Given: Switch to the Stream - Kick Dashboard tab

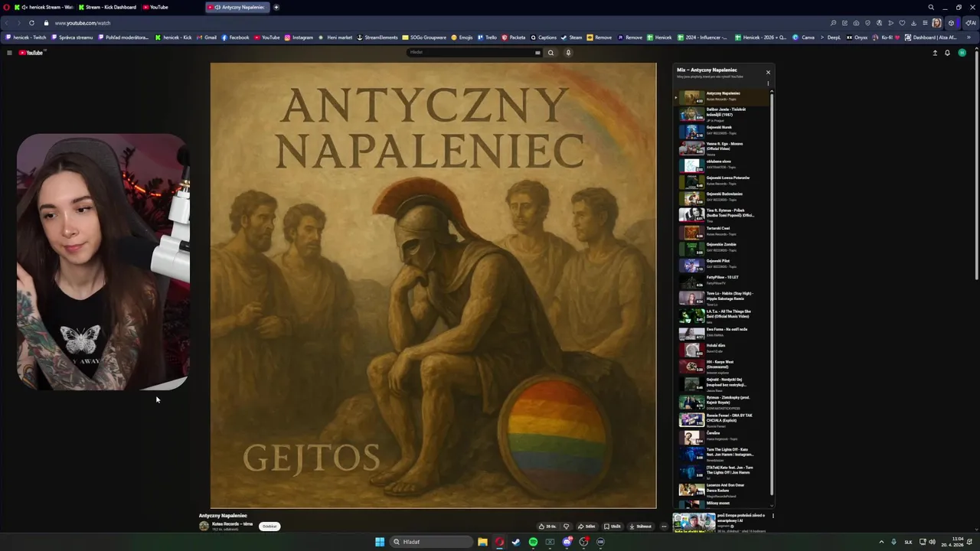Looking at the screenshot, I should 107,7.
